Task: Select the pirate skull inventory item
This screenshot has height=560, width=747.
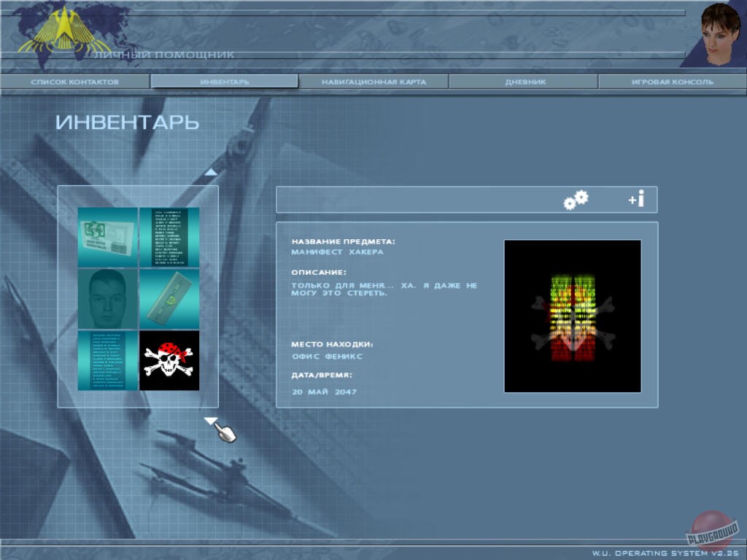Action: coord(169,360)
